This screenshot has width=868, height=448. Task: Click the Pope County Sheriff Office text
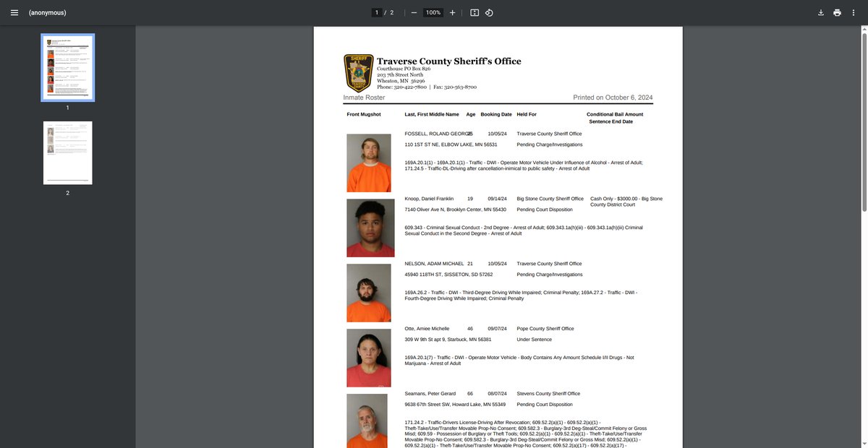click(545, 329)
